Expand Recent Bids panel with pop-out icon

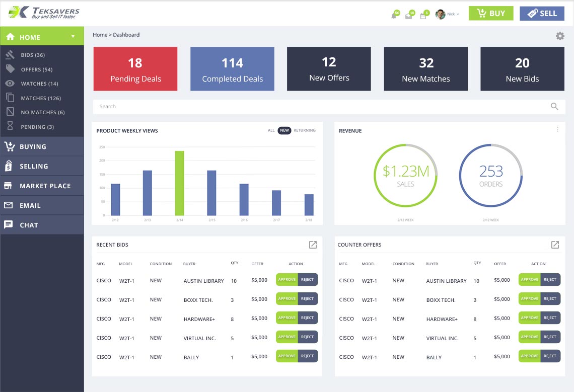[x=313, y=245]
